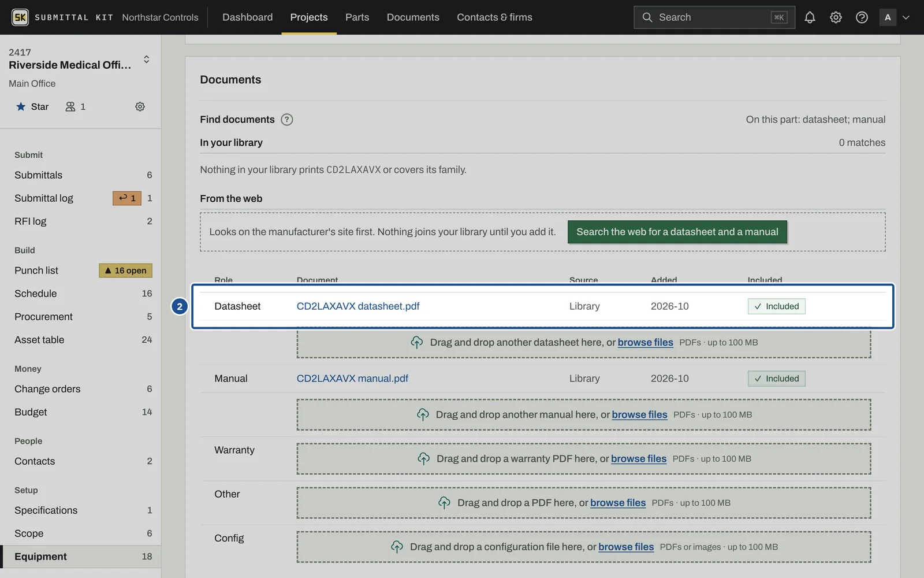
Task: Browse files for a warranty PDF
Action: (639, 459)
